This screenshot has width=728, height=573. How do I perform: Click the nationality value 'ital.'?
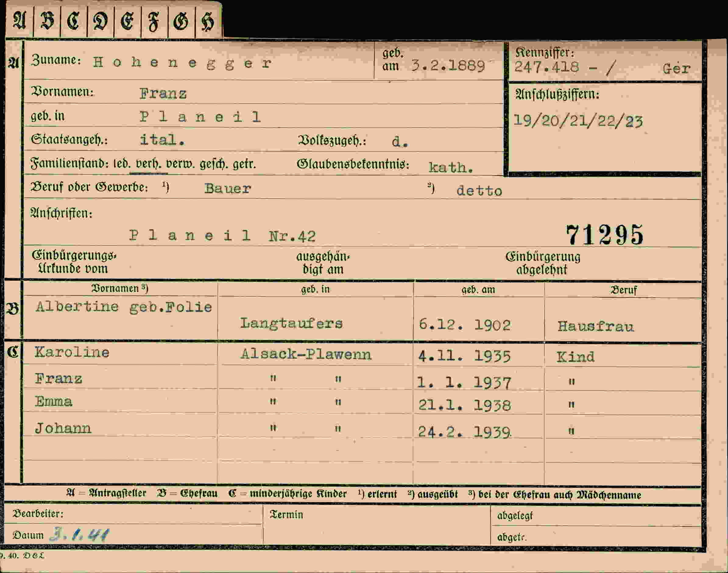(x=162, y=140)
